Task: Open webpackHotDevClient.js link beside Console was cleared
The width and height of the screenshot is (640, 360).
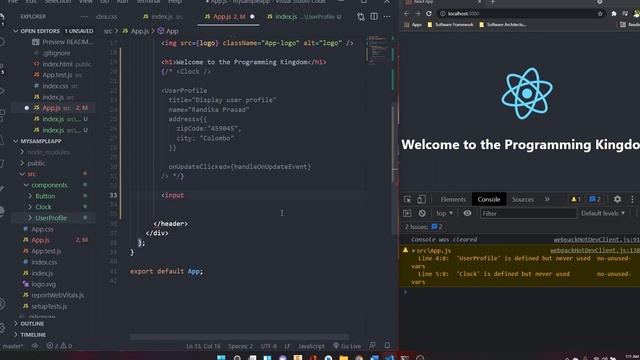Action: coord(596,240)
